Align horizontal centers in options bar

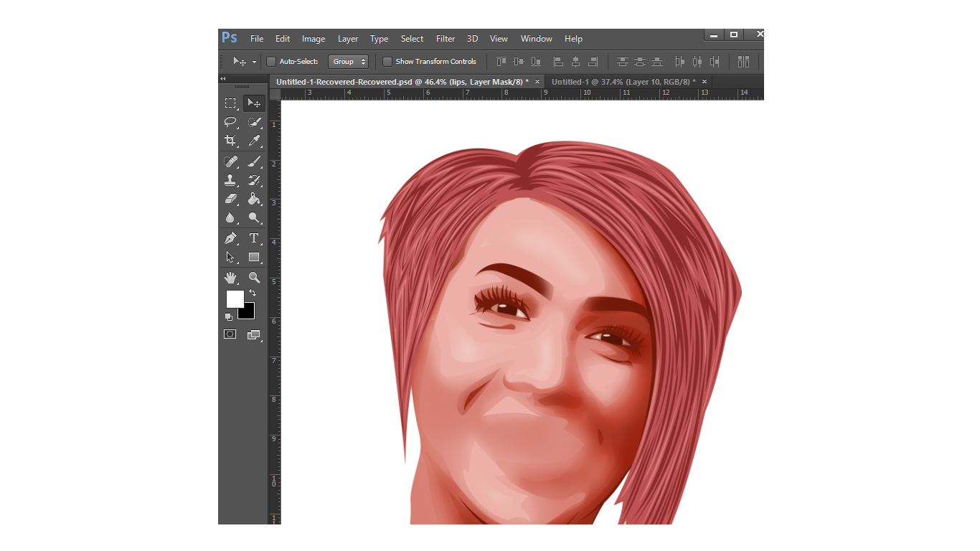[575, 62]
